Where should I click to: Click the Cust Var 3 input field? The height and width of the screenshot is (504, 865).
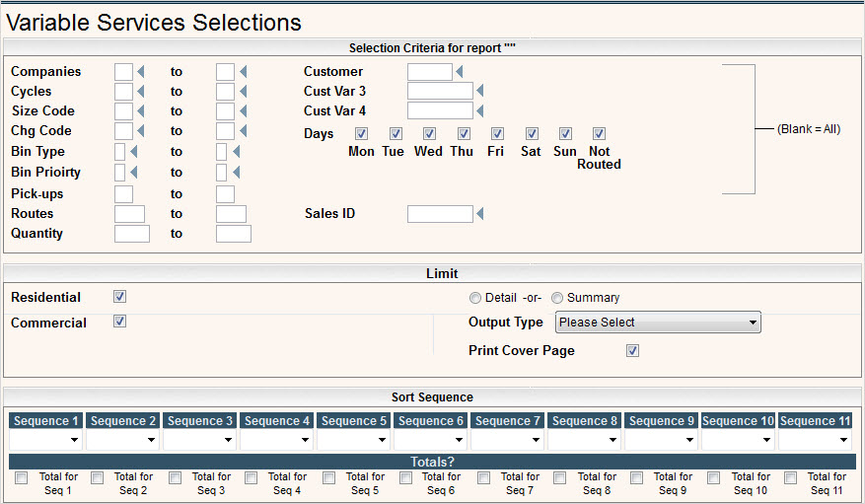440,91
